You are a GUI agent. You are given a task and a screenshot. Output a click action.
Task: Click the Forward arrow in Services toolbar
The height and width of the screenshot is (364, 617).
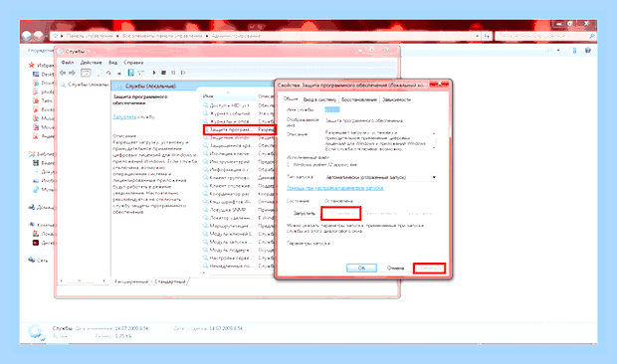point(72,73)
